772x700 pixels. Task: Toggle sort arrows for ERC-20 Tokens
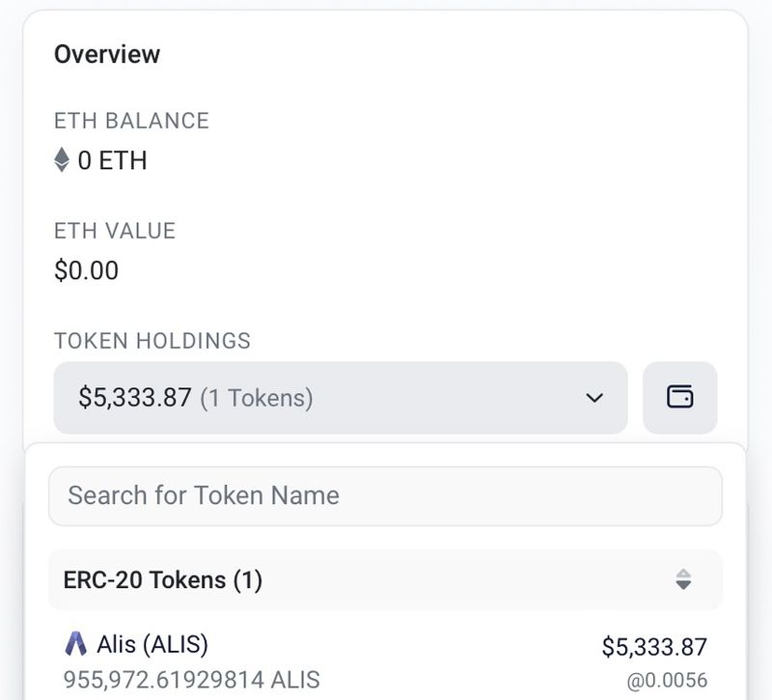683,579
